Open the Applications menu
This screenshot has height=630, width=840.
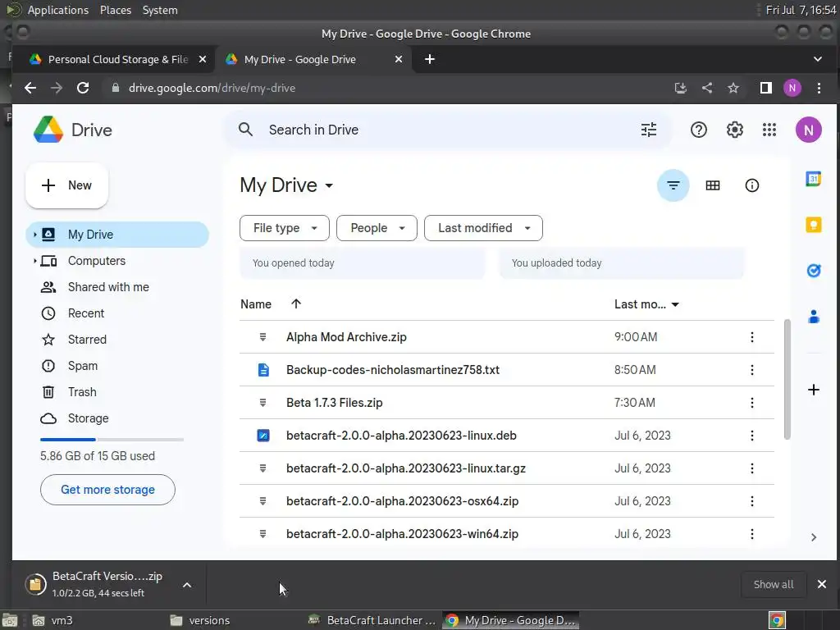pos(58,10)
